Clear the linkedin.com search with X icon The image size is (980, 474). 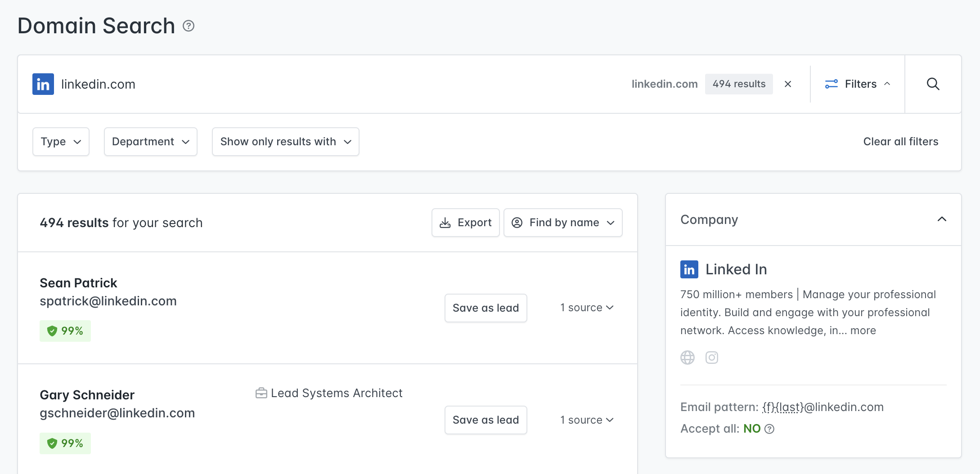pos(788,84)
